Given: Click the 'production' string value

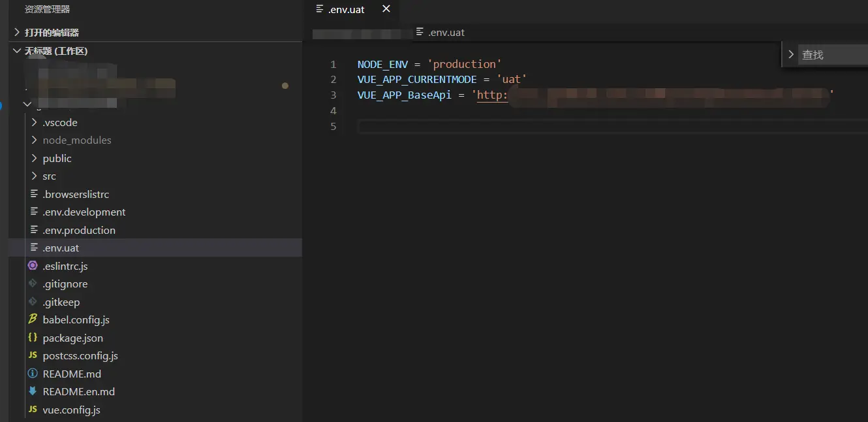Looking at the screenshot, I should pos(465,64).
